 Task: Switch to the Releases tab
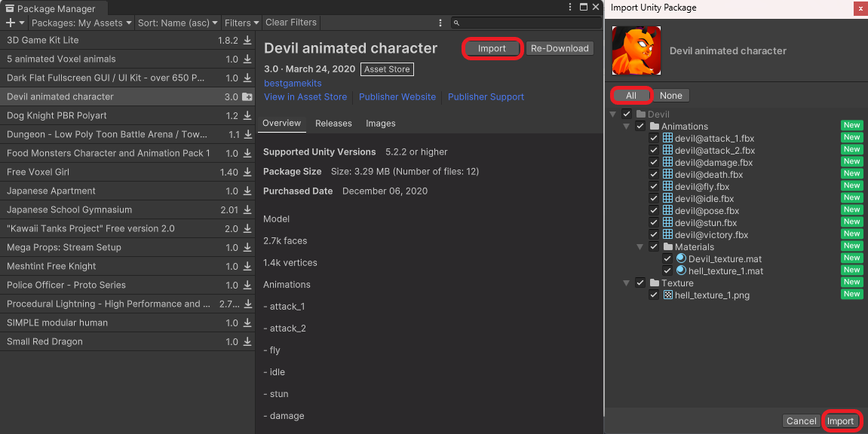tap(333, 124)
